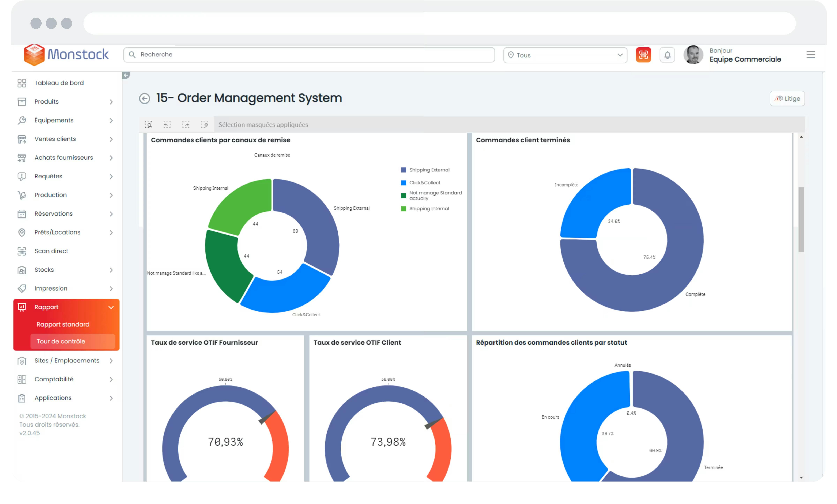
Task: Expand the Applications chevron
Action: (111, 398)
